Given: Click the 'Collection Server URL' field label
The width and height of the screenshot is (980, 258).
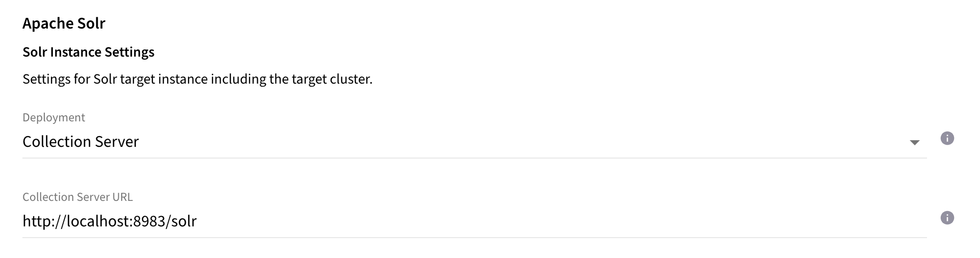Looking at the screenshot, I should point(77,197).
